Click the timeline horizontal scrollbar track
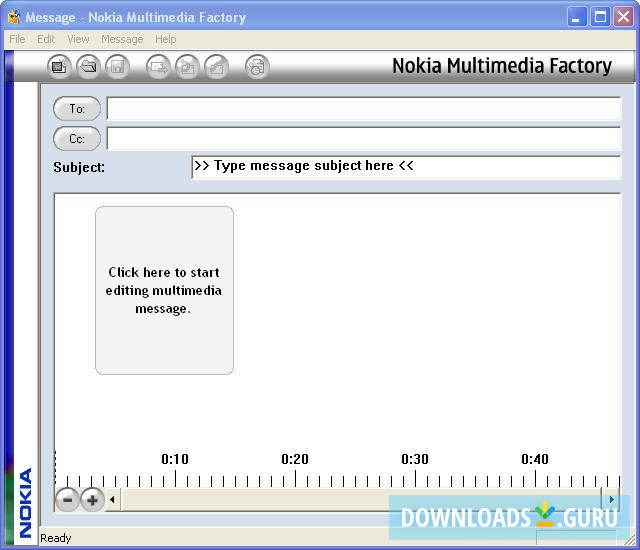This screenshot has height=550, width=640. point(361,499)
